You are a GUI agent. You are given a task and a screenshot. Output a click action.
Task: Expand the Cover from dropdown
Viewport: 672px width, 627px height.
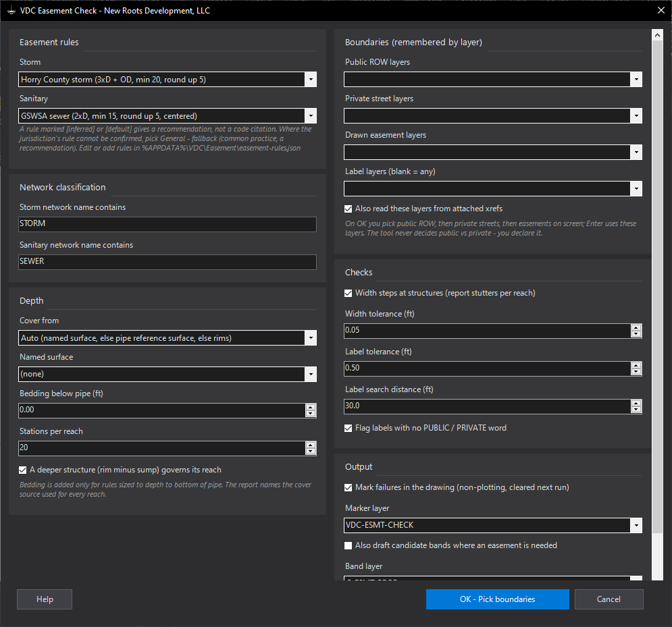311,338
